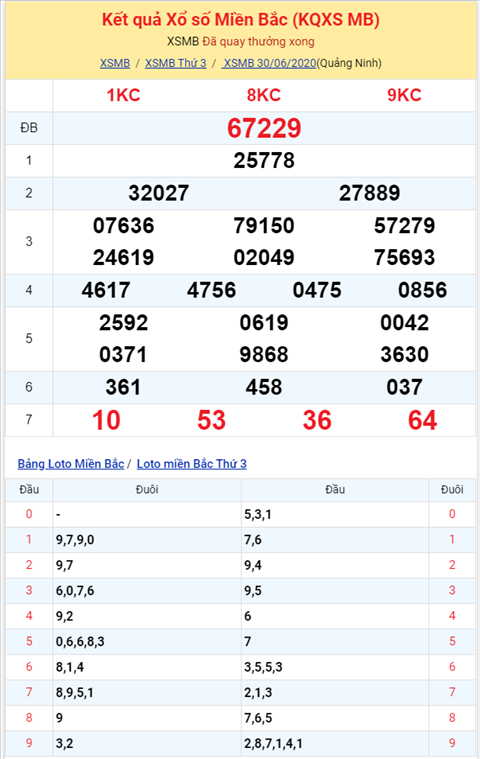Click fourth prize number 0475
This screenshot has width=480, height=759.
317,290
